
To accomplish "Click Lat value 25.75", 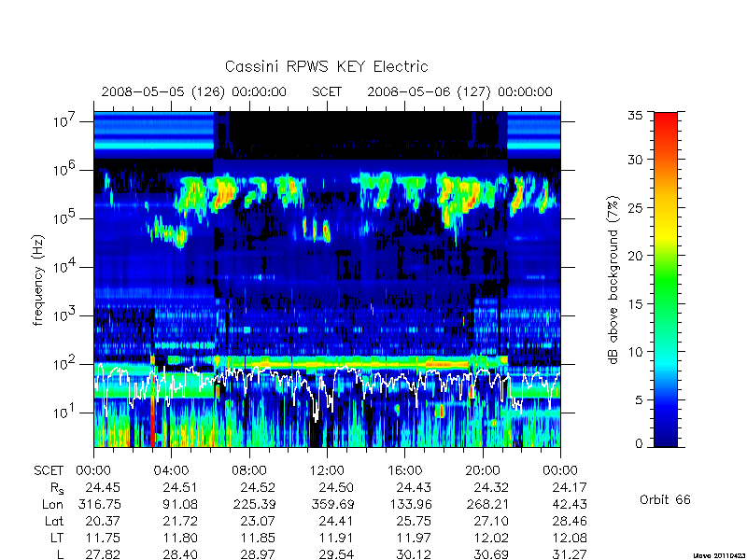I will [414, 522].
